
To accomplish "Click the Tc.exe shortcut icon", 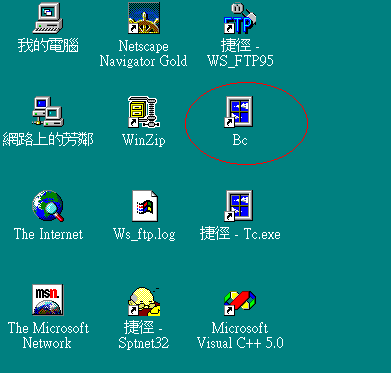I will [239, 206].
